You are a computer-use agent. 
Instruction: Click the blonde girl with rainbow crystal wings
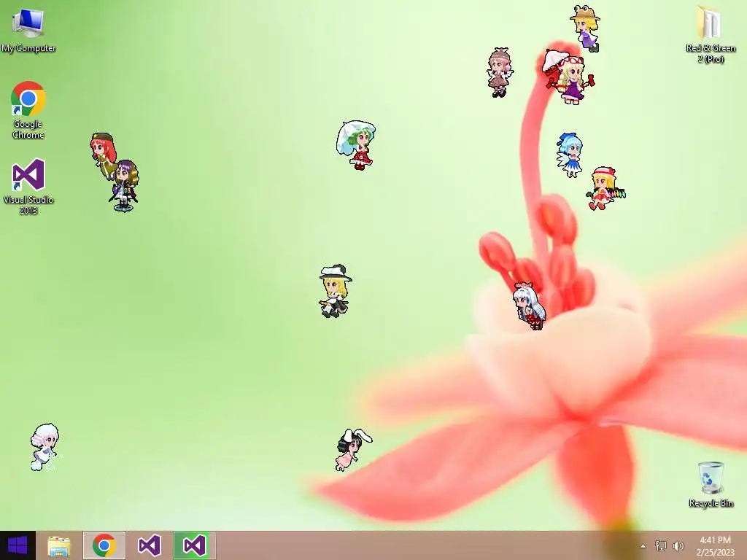[x=605, y=189]
